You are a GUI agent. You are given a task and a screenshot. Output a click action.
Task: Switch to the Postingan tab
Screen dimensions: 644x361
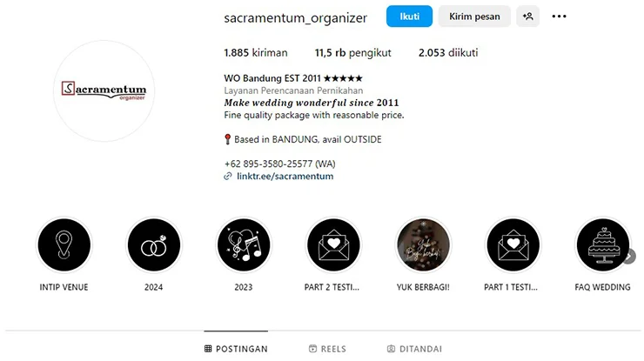pyautogui.click(x=236, y=349)
